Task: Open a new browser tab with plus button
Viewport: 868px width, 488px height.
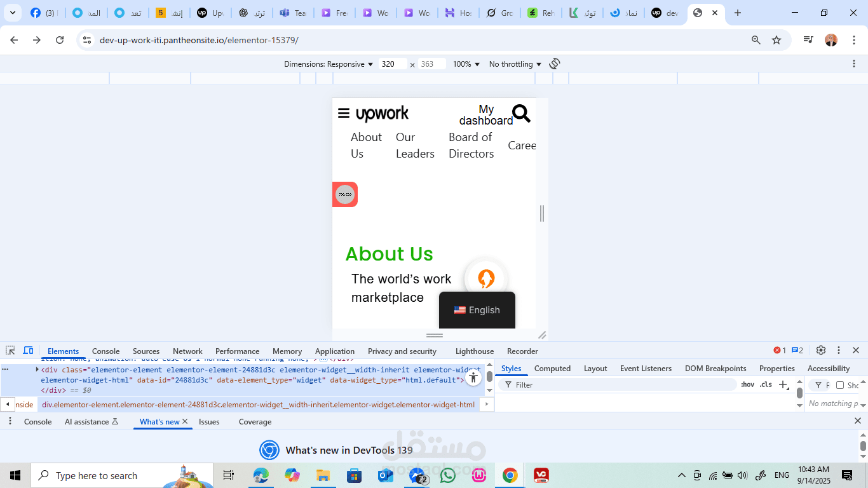Action: coord(737,13)
